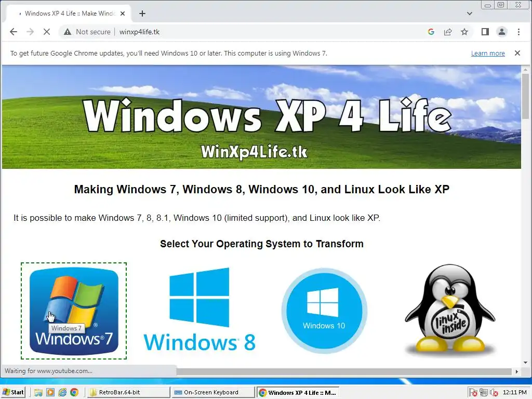Click the scroll up arrow of page
The height and width of the screenshot is (399, 532).
point(525,70)
